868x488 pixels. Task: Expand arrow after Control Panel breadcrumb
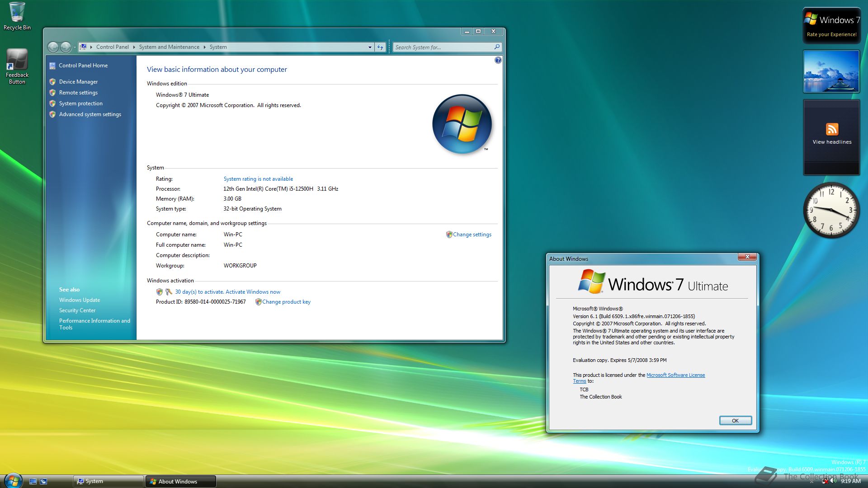pos(134,47)
